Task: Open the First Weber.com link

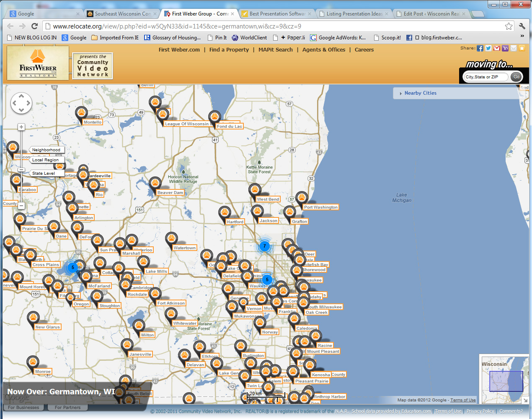Action: tap(179, 49)
